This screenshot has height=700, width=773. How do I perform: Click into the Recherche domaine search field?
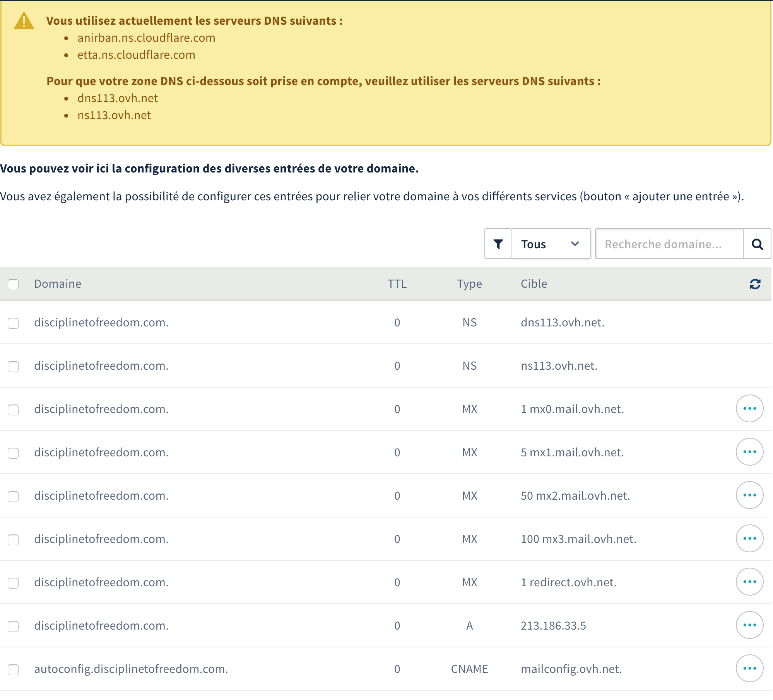[669, 244]
